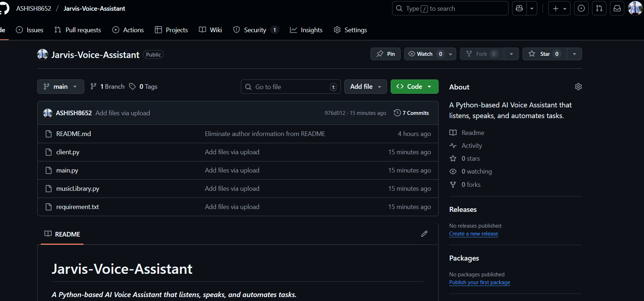Screen dimensions: 644x301
Task: View the 0 Tags link
Action: coord(143,87)
